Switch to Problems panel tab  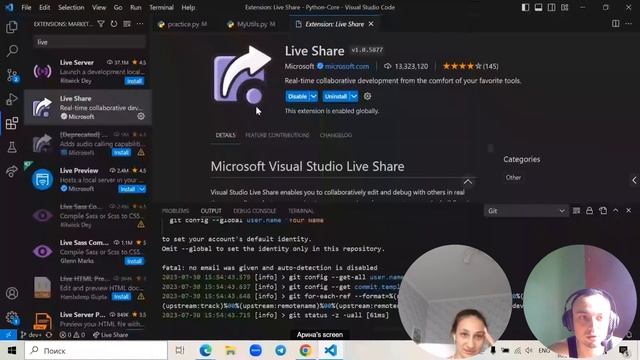click(176, 211)
